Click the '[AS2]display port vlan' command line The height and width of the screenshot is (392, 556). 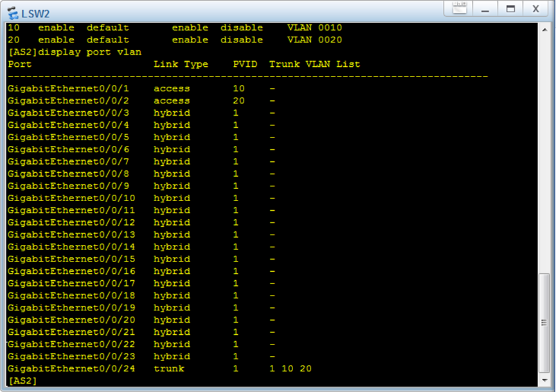[x=75, y=52]
